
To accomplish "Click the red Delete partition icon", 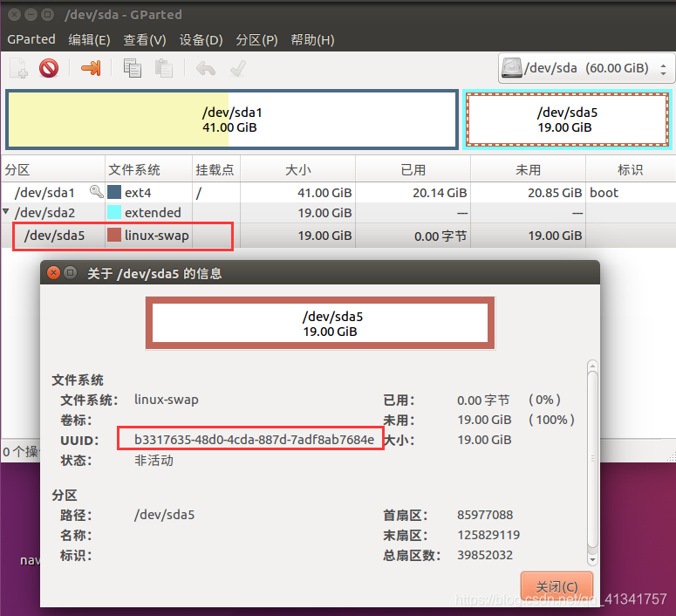I will (49, 68).
